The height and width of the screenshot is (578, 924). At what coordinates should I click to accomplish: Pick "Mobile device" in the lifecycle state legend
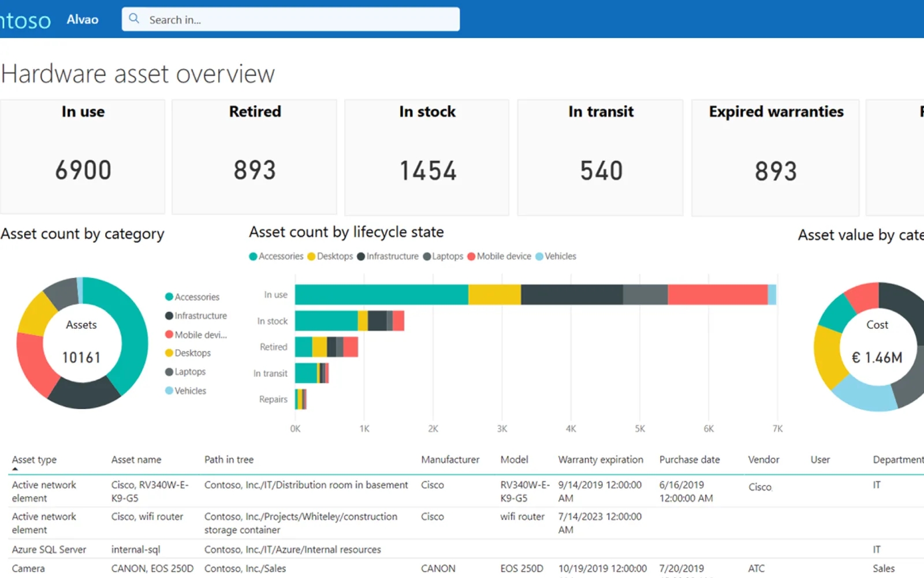(500, 256)
